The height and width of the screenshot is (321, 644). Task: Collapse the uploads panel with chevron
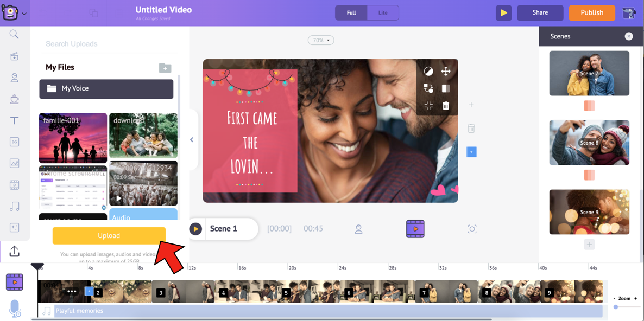192,140
